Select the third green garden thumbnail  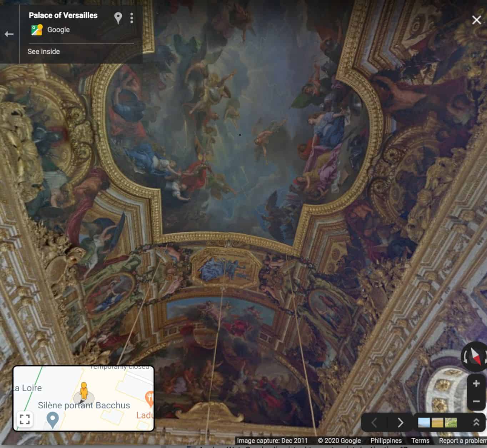coord(451,423)
